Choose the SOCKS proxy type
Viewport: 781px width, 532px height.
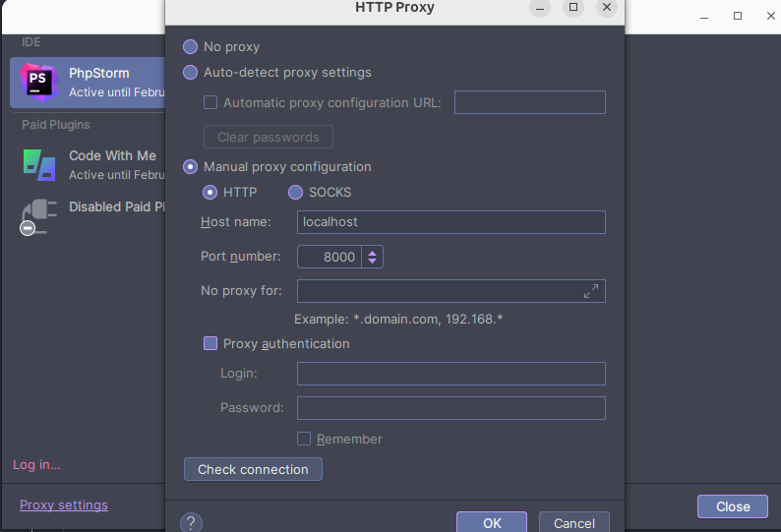click(x=295, y=193)
